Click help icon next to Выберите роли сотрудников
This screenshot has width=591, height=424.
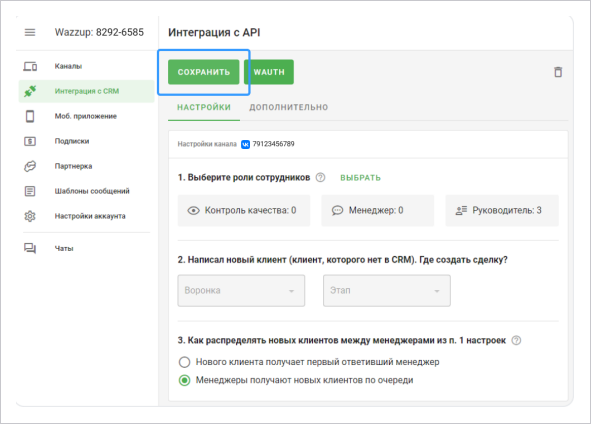pos(320,178)
